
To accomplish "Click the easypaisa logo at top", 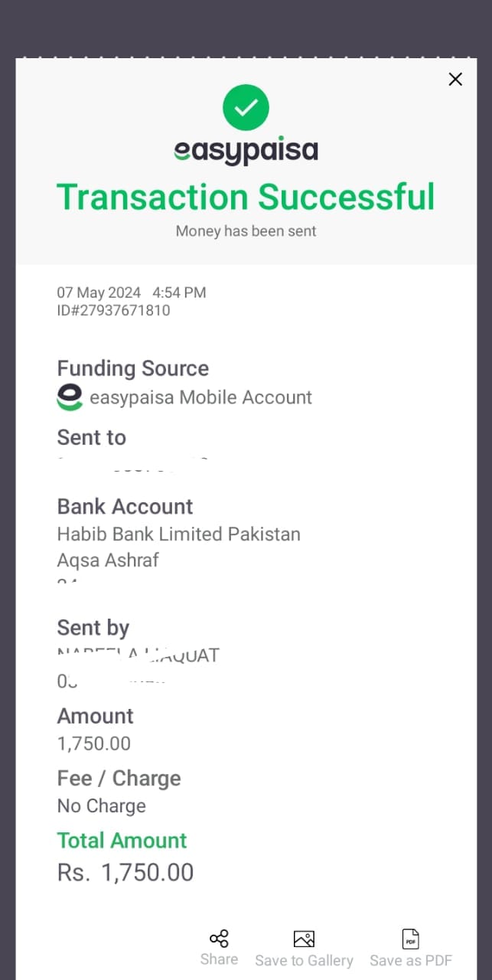I will [x=246, y=151].
